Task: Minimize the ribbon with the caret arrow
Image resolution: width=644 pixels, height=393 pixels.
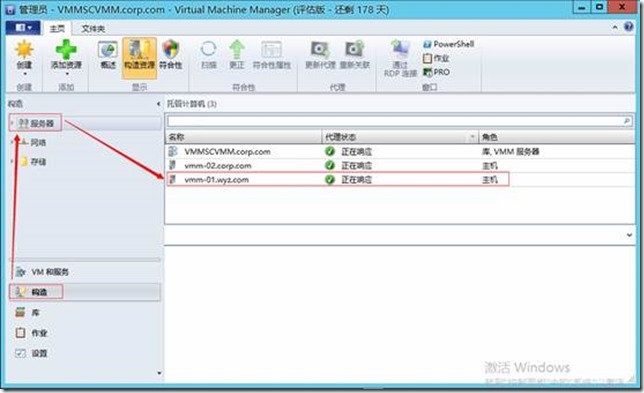Action: pyautogui.click(x=615, y=27)
